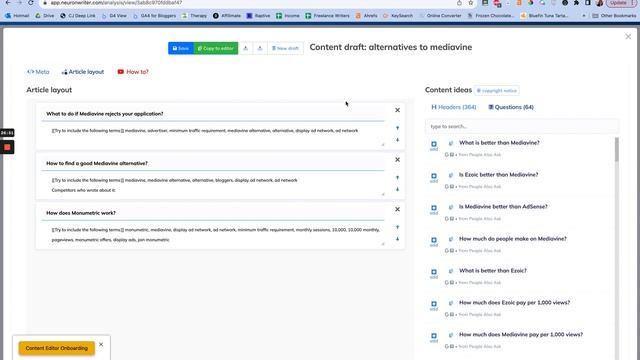Add 'How much does Mediavine pay per 1,000 views?'
This screenshot has width=640, height=360.
pos(434,337)
